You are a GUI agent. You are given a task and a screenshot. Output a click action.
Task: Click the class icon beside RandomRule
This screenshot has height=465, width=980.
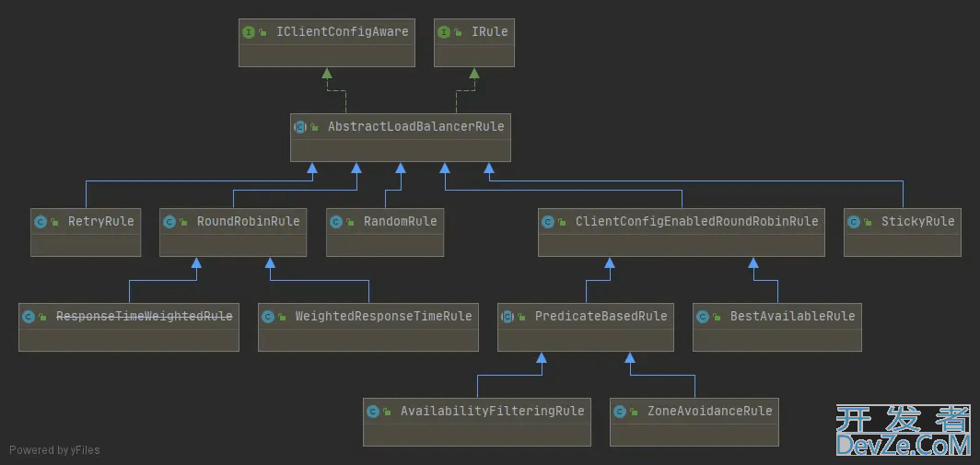tap(336, 222)
